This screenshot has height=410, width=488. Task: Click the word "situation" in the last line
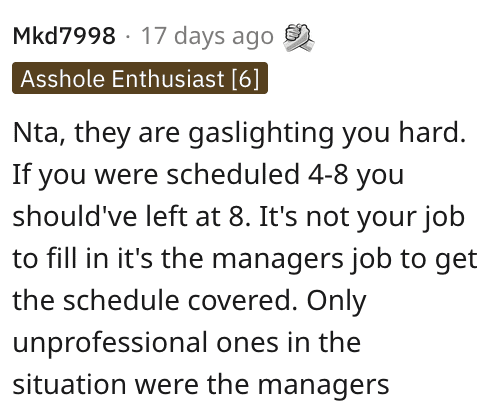pyautogui.click(x=69, y=384)
